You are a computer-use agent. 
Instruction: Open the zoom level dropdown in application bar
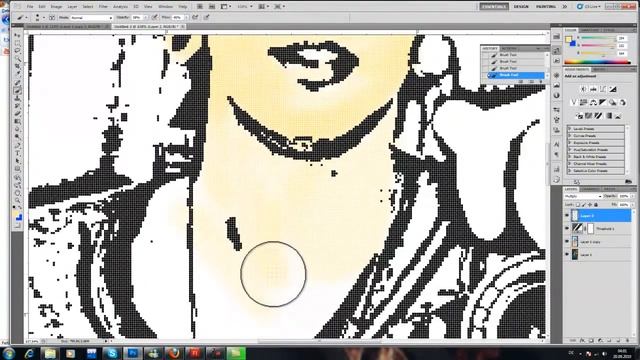[x=244, y=7]
